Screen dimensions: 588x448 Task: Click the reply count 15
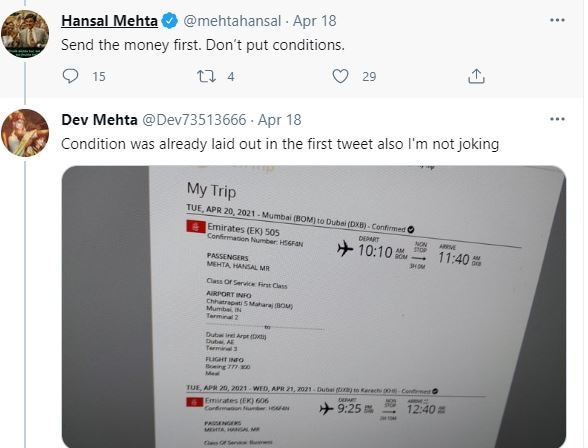[99, 77]
